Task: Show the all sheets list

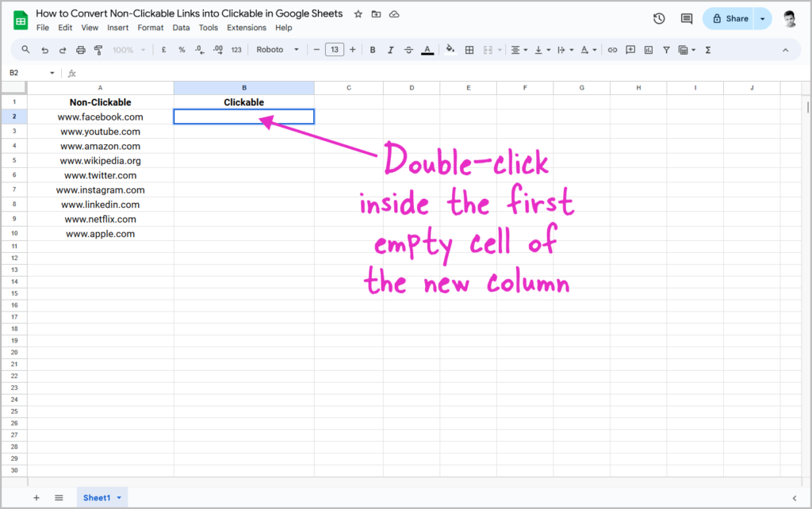Action: coord(59,498)
